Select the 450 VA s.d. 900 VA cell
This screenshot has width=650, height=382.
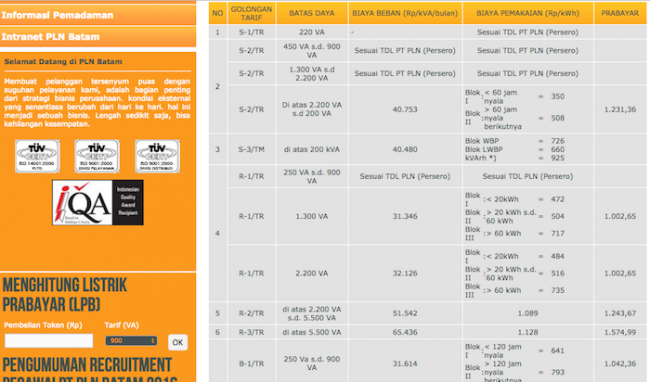(x=312, y=51)
